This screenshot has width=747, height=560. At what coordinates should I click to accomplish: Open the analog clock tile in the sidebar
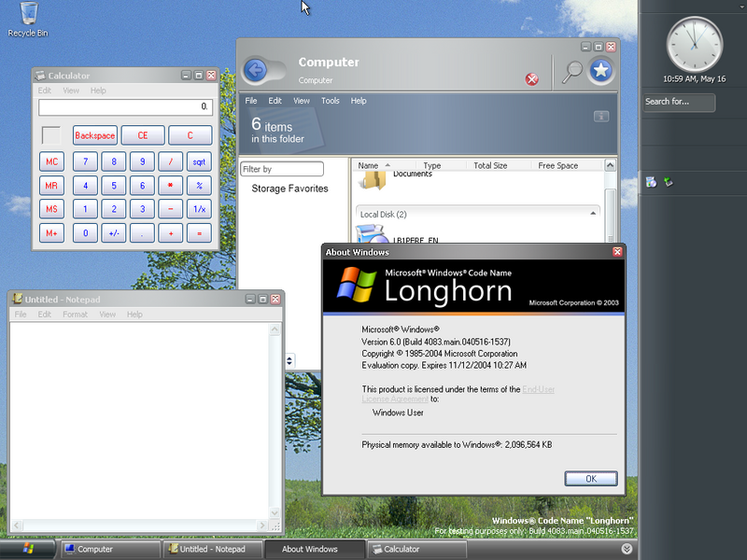click(694, 45)
